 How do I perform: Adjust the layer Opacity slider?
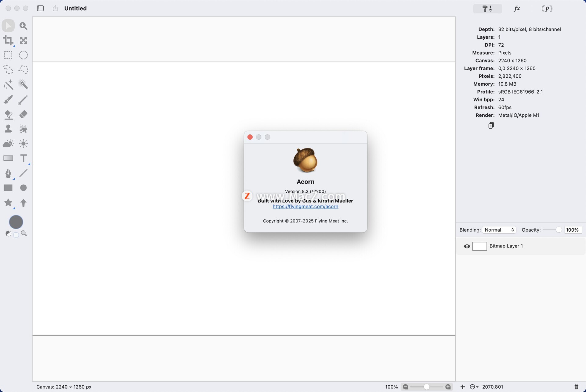552,230
